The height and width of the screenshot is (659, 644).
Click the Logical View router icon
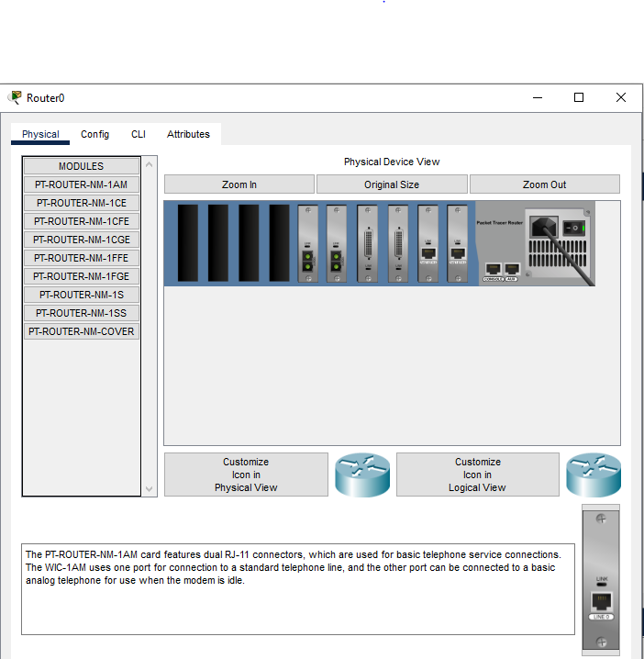[x=594, y=475]
